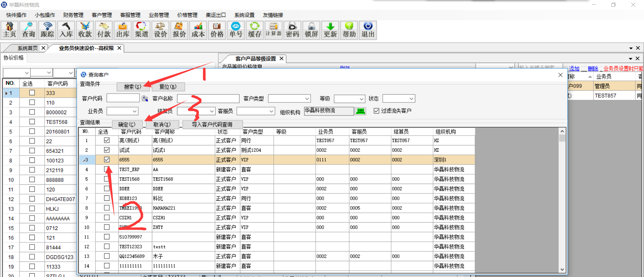Open the 计算器 calculator toolbar icon

click(x=273, y=30)
